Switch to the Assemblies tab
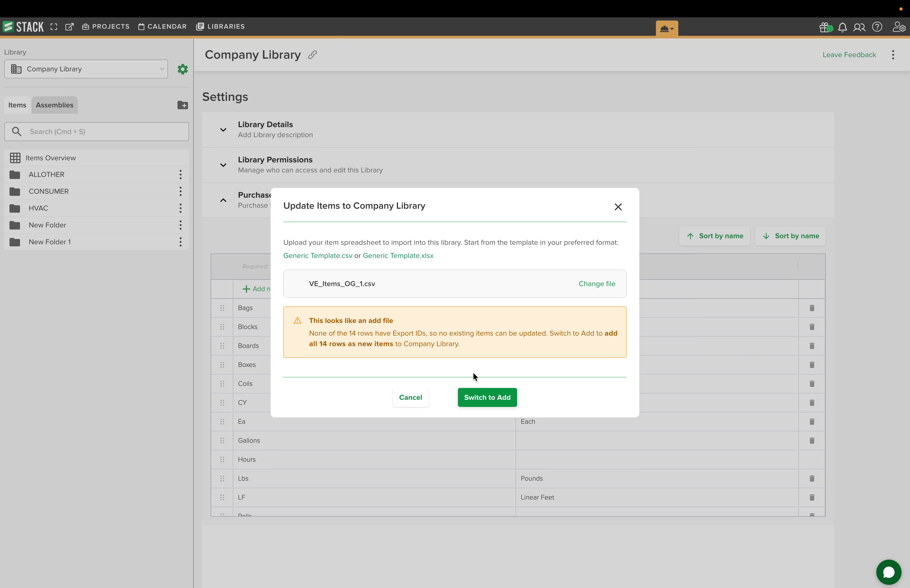910x588 pixels. point(55,105)
